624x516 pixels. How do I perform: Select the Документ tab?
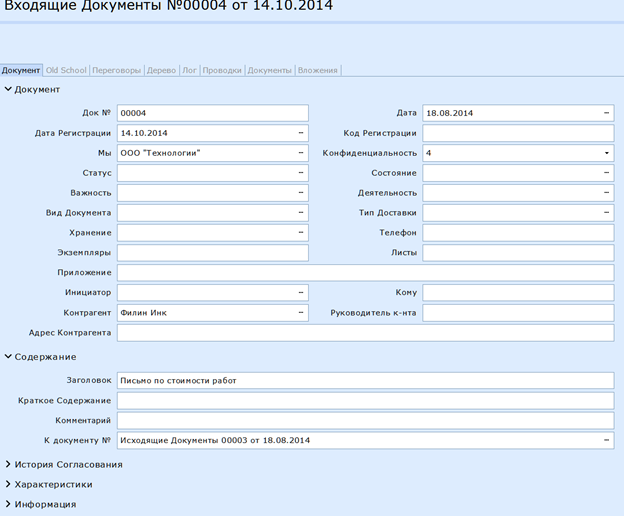point(21,70)
